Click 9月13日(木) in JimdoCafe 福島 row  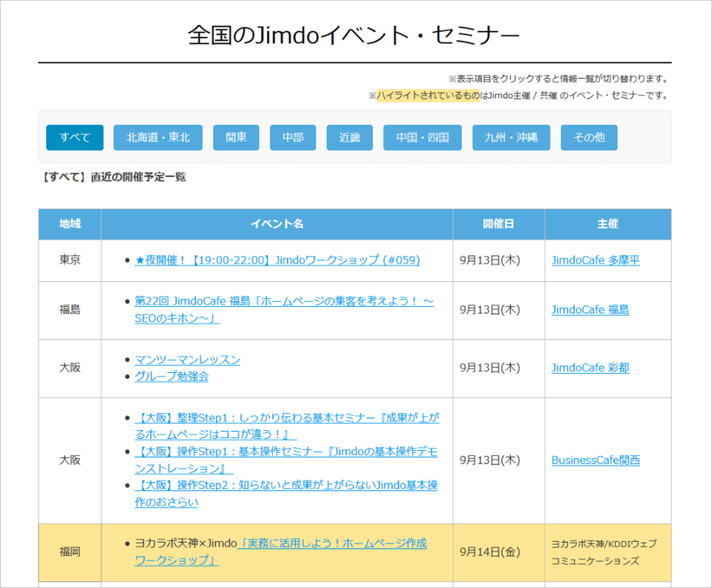(x=490, y=310)
